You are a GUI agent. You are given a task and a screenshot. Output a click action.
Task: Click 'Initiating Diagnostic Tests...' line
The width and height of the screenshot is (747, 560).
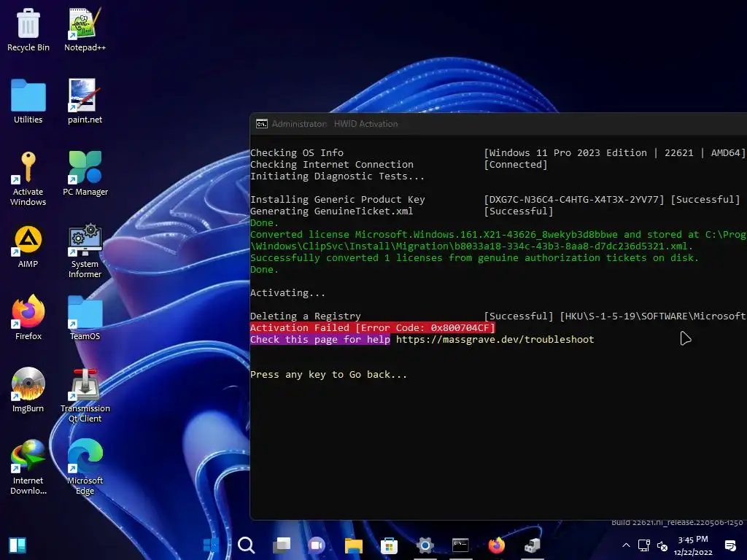[337, 176]
